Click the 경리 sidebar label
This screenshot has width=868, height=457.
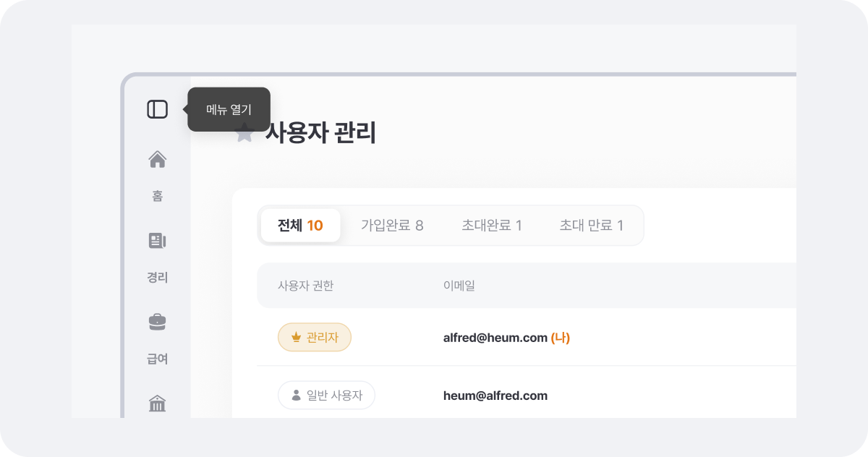[157, 278]
